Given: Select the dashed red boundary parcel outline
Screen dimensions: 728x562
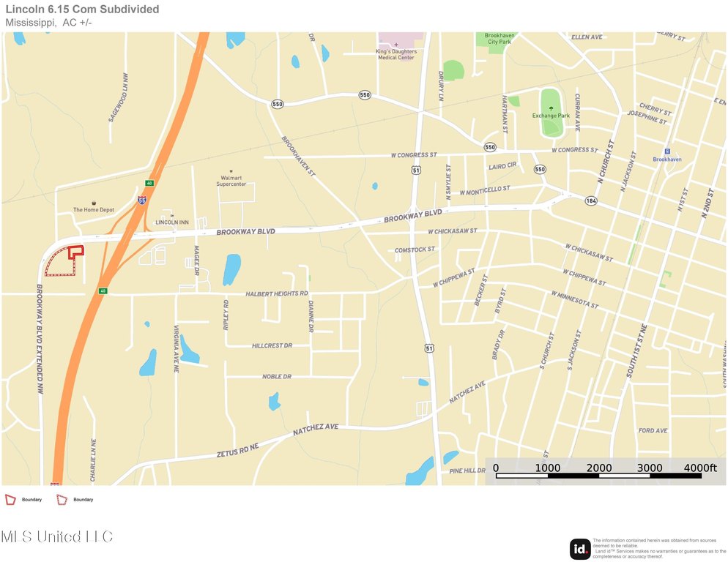Looking at the screenshot, I should click(x=57, y=266).
